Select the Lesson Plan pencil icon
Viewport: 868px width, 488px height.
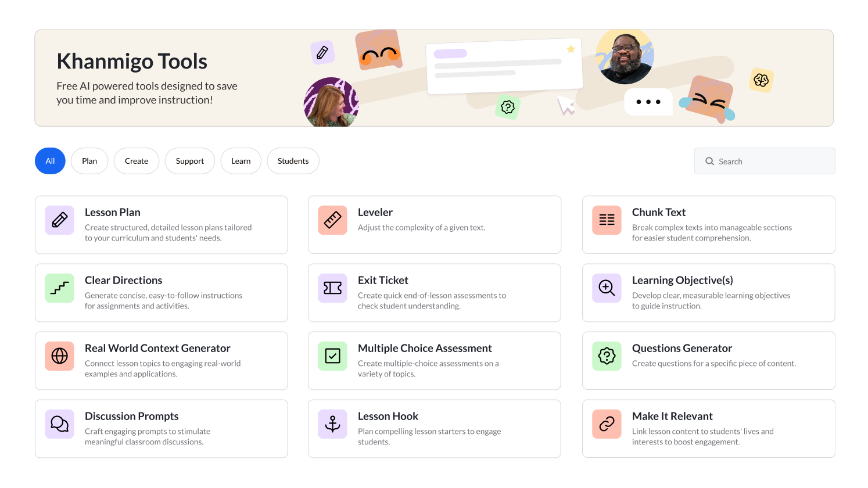click(x=59, y=220)
